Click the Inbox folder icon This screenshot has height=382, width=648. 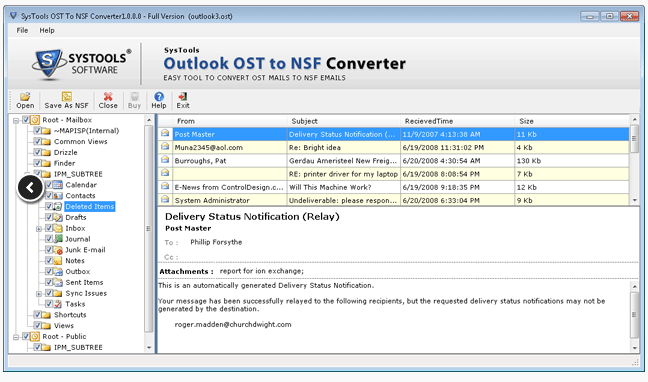click(58, 228)
